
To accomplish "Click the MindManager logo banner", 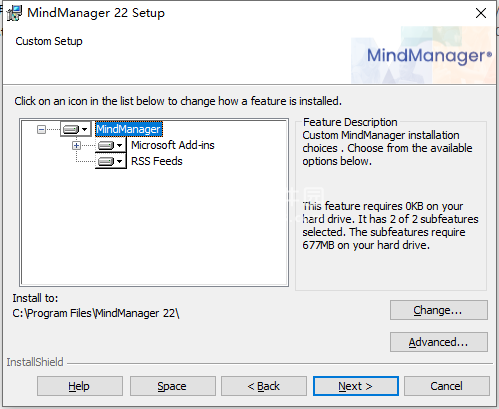I will (423, 55).
